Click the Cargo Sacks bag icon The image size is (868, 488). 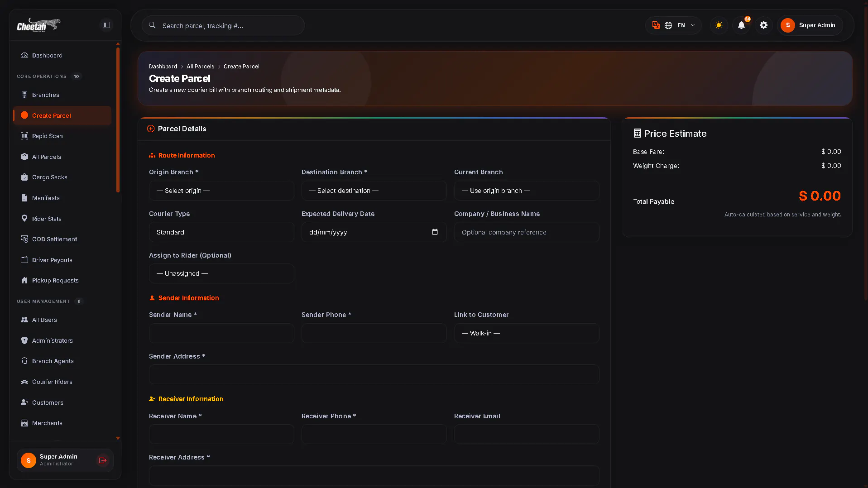coord(24,177)
